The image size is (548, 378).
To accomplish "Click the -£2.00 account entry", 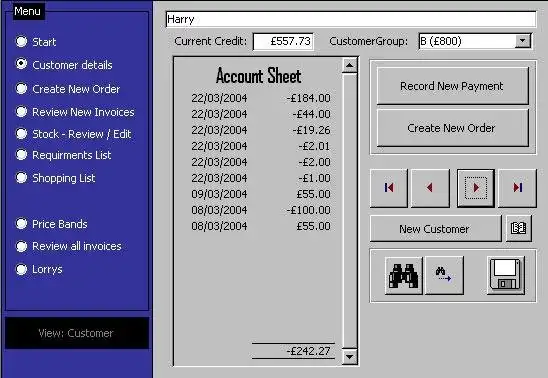I will tap(314, 162).
